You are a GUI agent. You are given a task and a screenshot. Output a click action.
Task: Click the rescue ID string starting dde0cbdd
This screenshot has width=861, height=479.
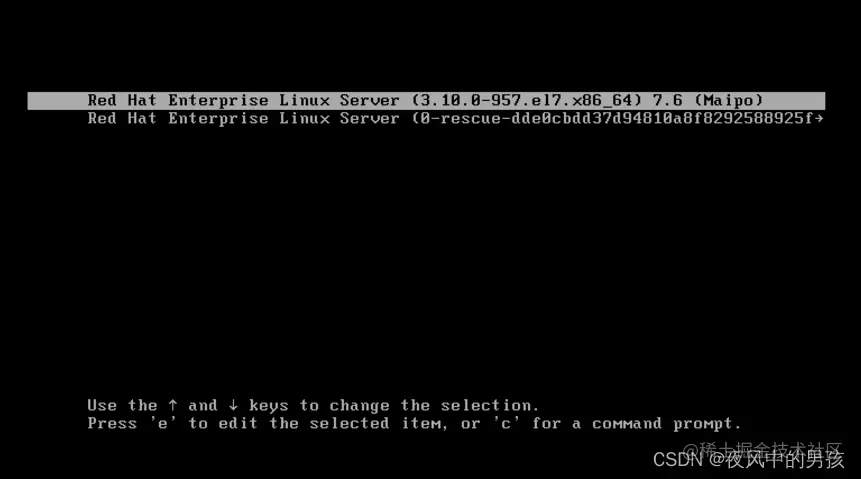point(662,119)
